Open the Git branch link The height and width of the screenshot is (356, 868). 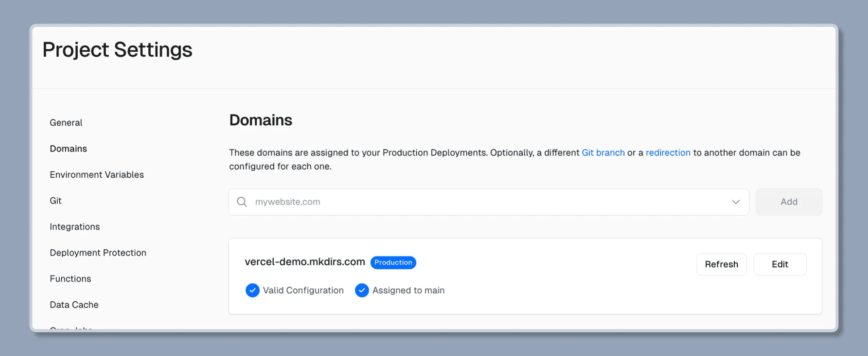(x=603, y=153)
